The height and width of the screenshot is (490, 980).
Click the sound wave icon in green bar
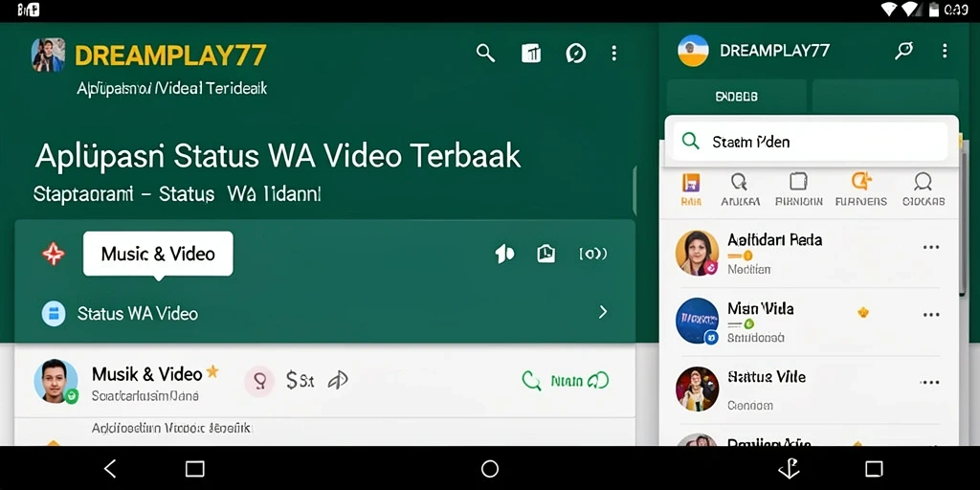point(593,254)
